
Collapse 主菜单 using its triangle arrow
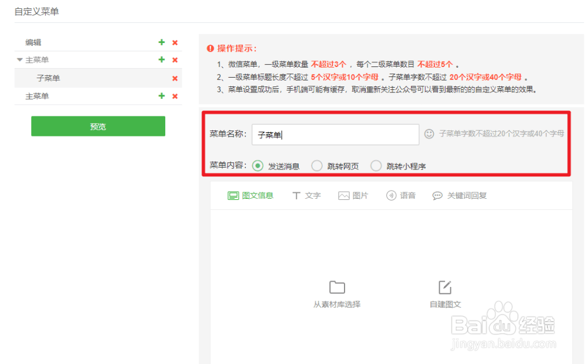click(19, 59)
